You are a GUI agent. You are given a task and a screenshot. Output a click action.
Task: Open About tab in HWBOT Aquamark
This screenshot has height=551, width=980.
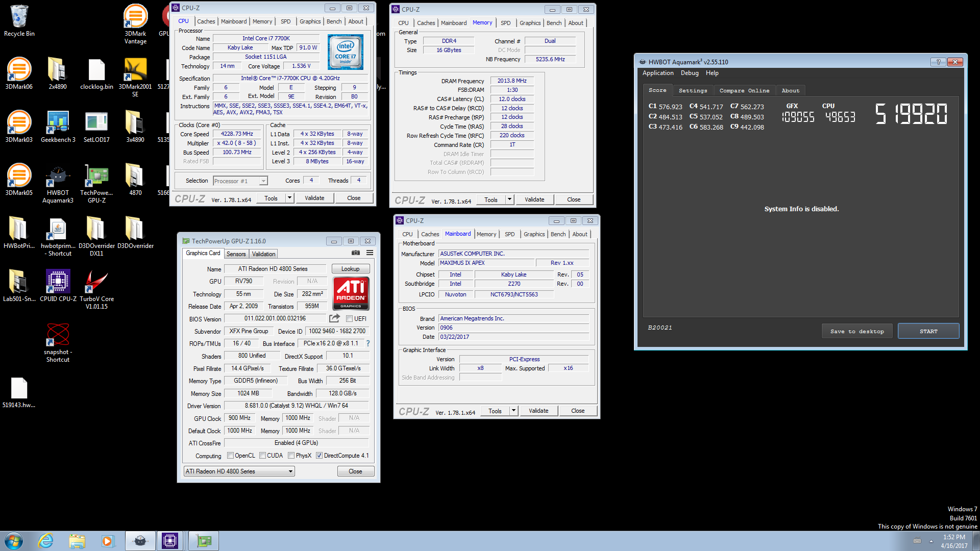(791, 90)
